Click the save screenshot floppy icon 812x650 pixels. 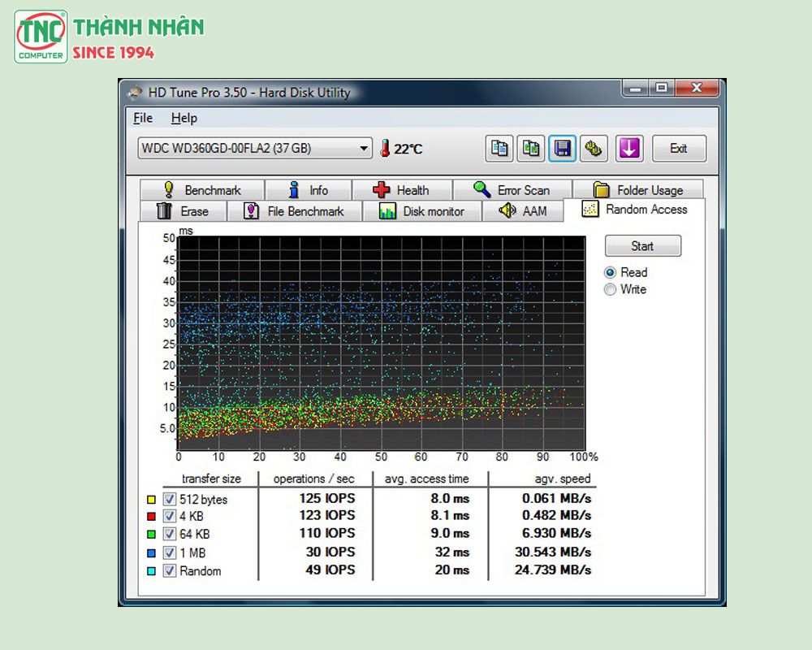tap(563, 149)
